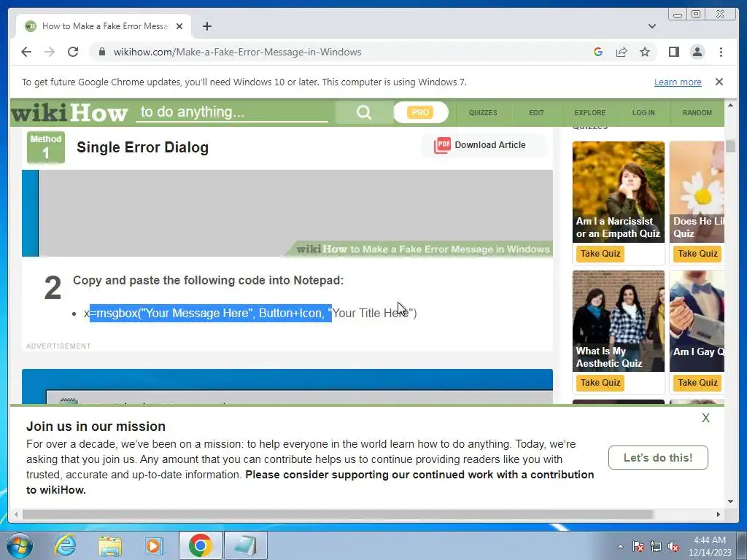This screenshot has width=747, height=560.
Task: Click the Let's do this! button
Action: point(658,458)
